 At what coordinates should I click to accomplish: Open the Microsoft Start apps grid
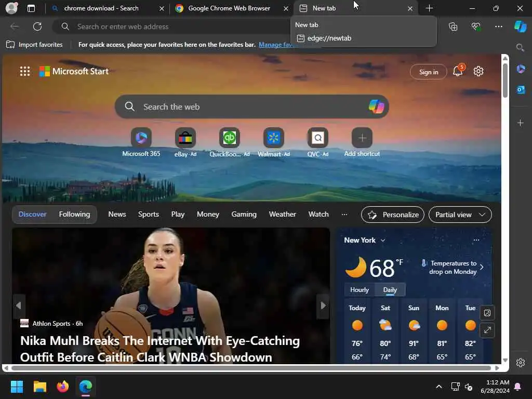point(25,71)
